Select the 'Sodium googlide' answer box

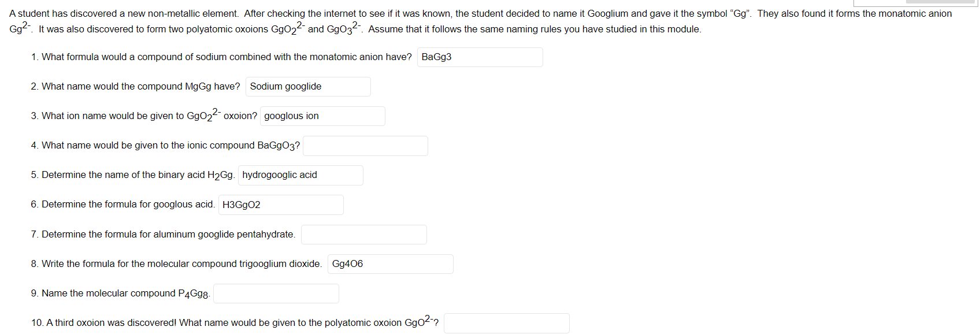tap(308, 86)
